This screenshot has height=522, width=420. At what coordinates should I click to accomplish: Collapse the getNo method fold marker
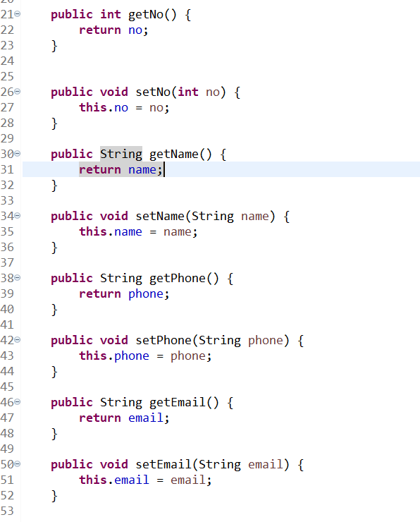pos(18,14)
